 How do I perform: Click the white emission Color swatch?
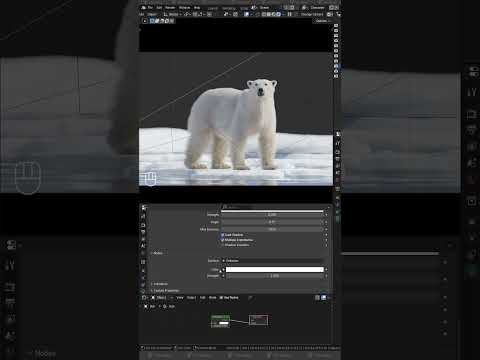click(275, 269)
